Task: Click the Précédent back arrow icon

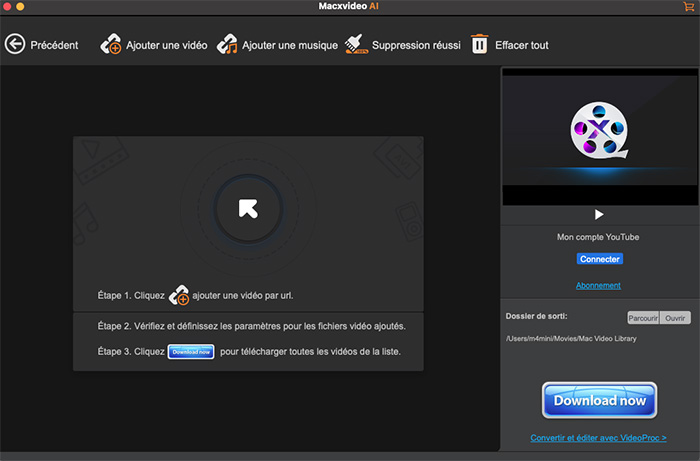Action: click(15, 44)
